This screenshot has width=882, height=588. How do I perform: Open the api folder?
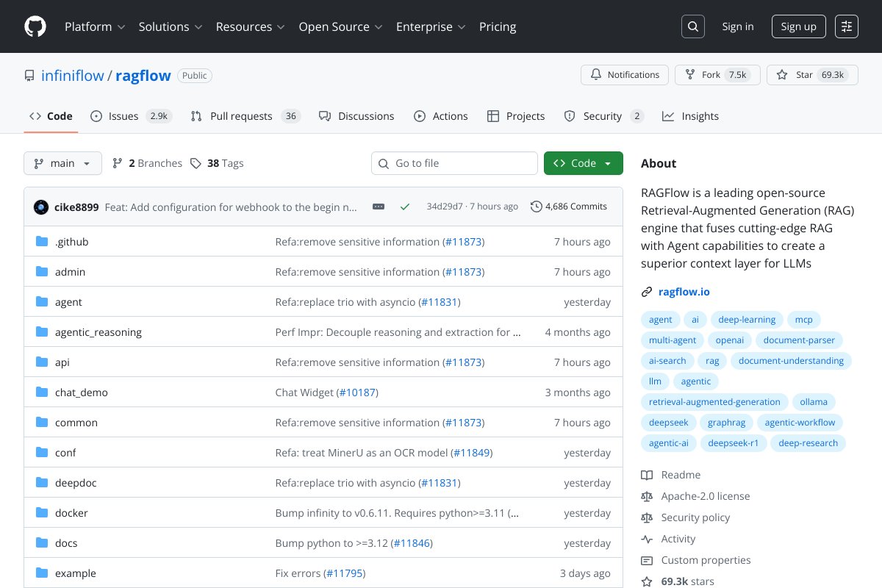point(62,362)
